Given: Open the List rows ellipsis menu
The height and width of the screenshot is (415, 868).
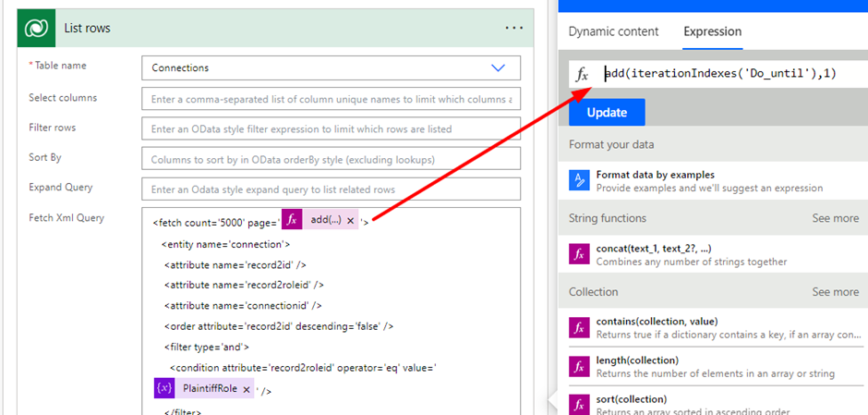Looking at the screenshot, I should click(x=513, y=29).
